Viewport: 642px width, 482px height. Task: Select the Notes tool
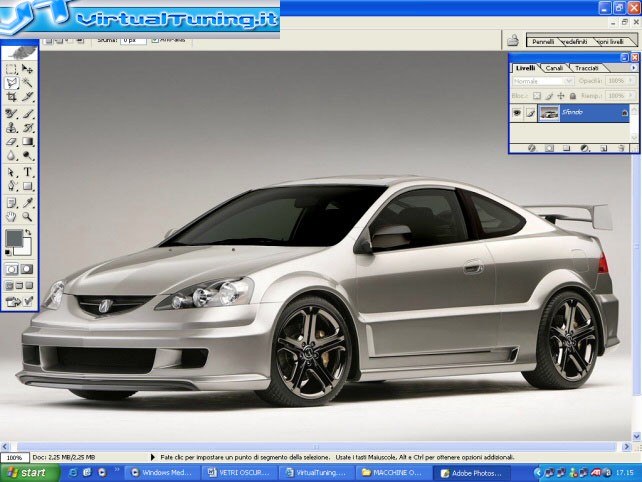(11, 202)
